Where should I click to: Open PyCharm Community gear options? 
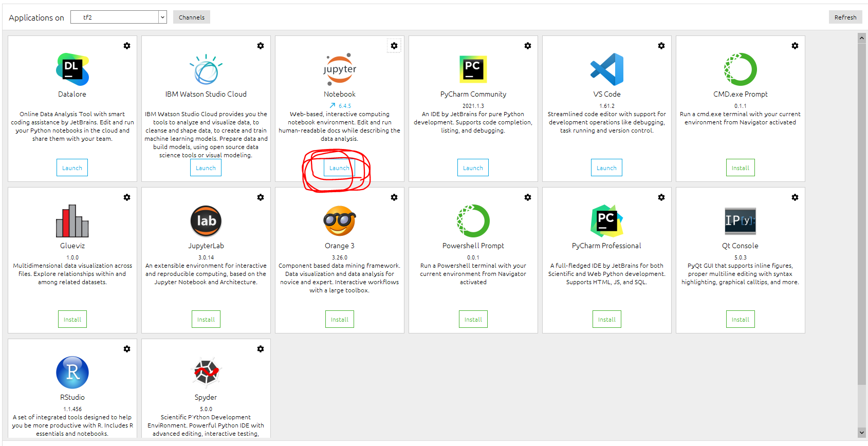coord(528,46)
